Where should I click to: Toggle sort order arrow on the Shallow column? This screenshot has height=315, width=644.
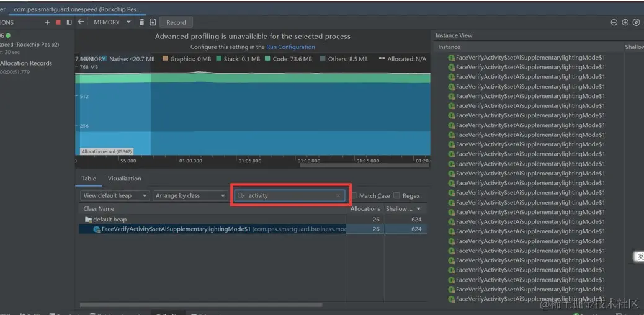419,209
